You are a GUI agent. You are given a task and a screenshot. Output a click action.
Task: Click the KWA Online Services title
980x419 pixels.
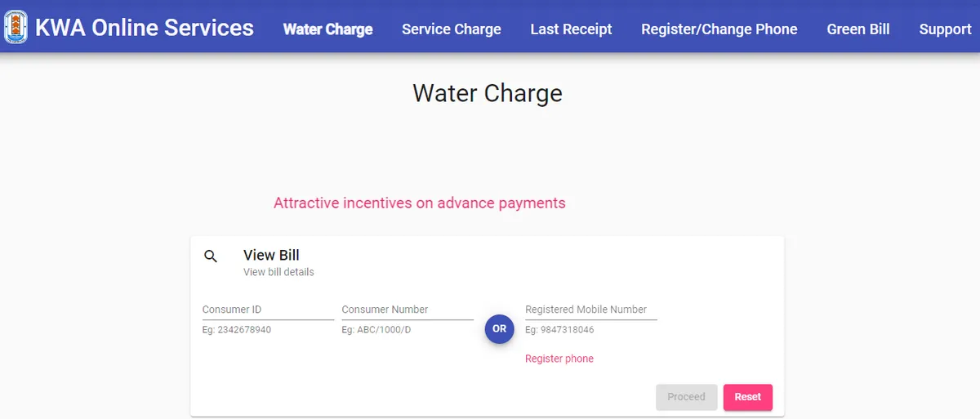pyautogui.click(x=145, y=28)
